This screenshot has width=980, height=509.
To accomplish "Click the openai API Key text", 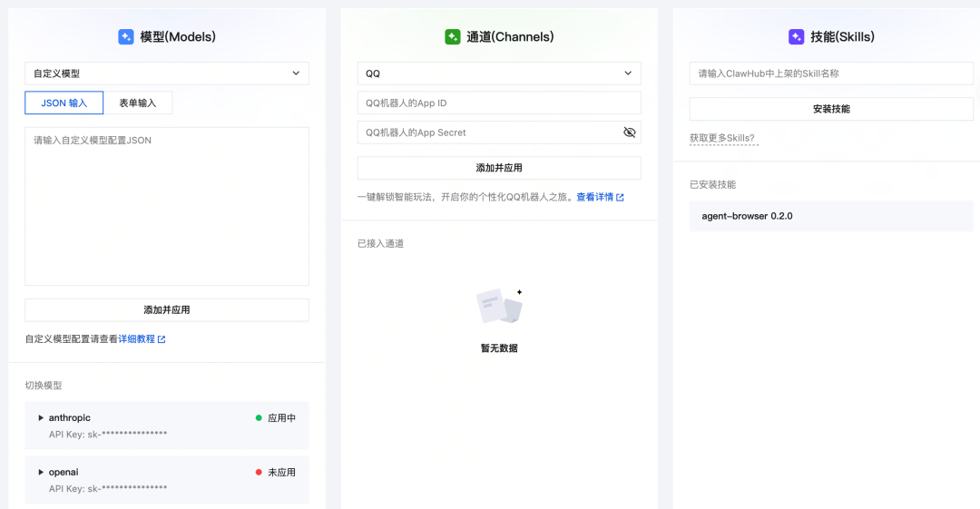I will (x=108, y=488).
